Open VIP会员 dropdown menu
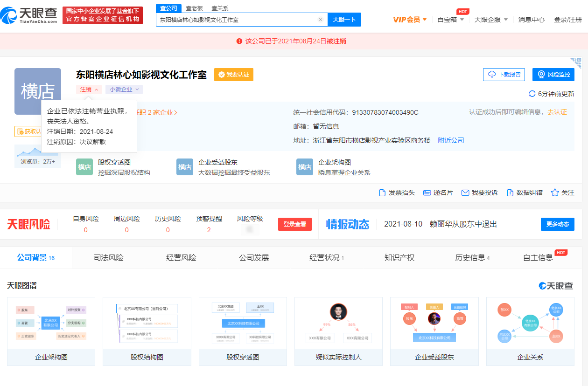 click(x=410, y=20)
